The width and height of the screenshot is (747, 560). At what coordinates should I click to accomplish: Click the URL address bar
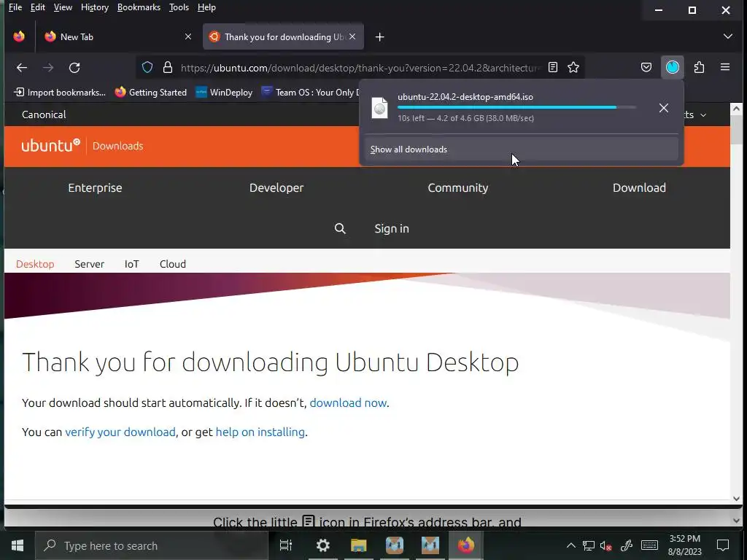click(360, 68)
